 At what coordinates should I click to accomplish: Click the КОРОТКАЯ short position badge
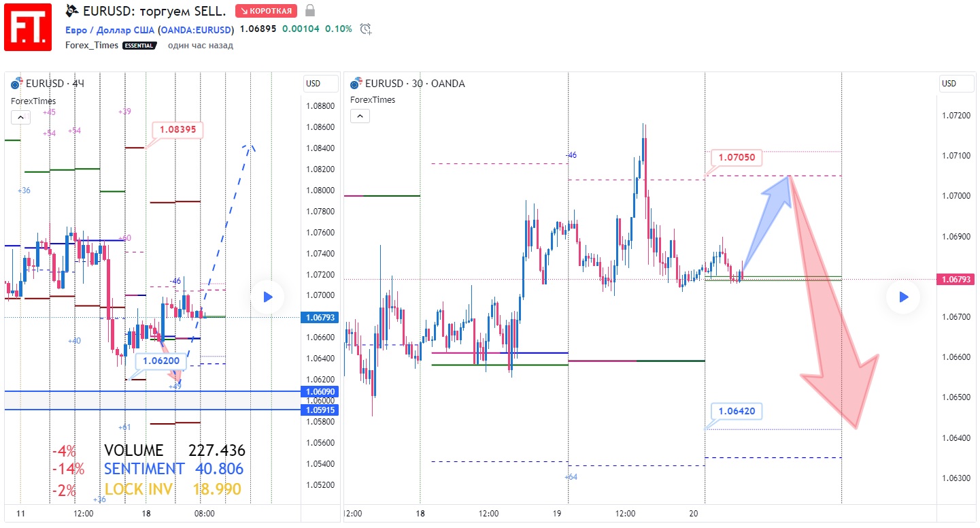[x=266, y=11]
